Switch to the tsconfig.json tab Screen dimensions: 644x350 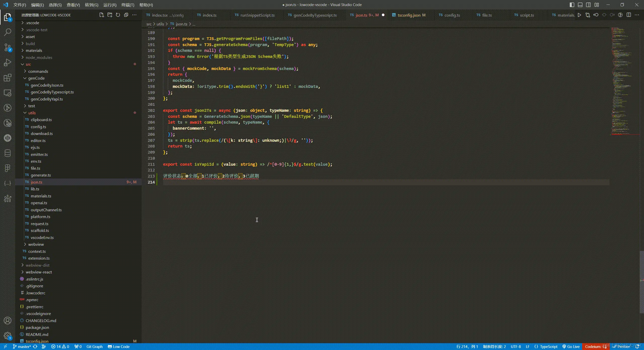tap(409, 15)
